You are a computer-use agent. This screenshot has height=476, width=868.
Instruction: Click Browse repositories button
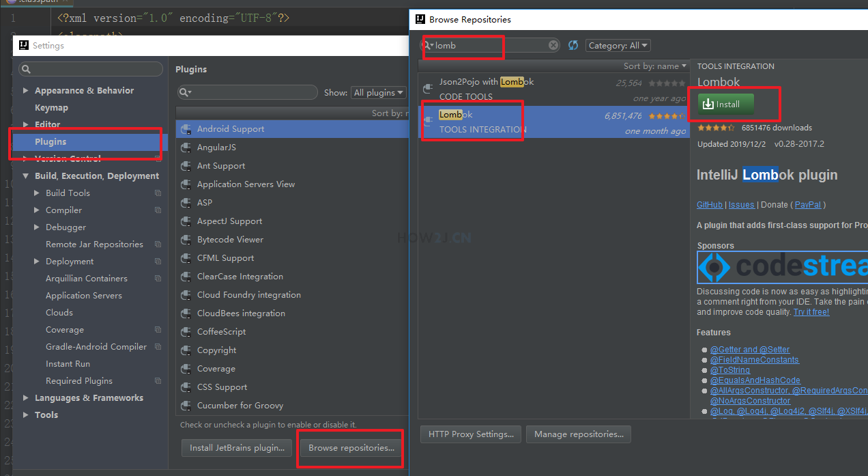click(351, 448)
